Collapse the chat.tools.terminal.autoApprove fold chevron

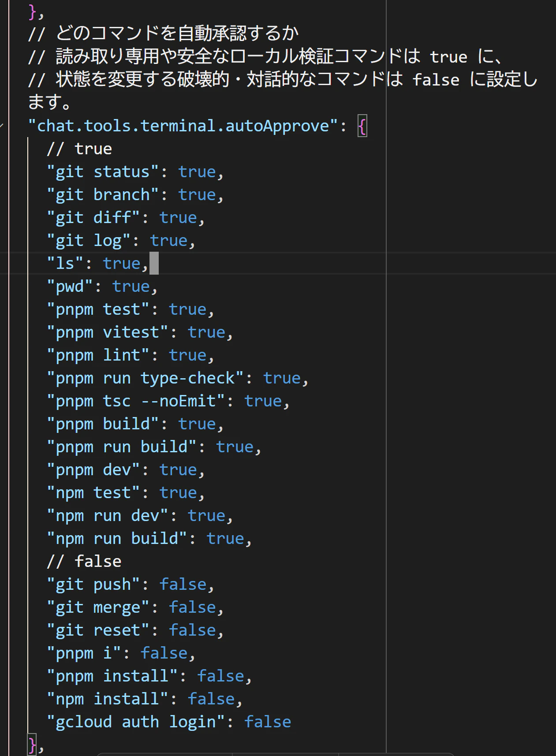tap(2, 127)
